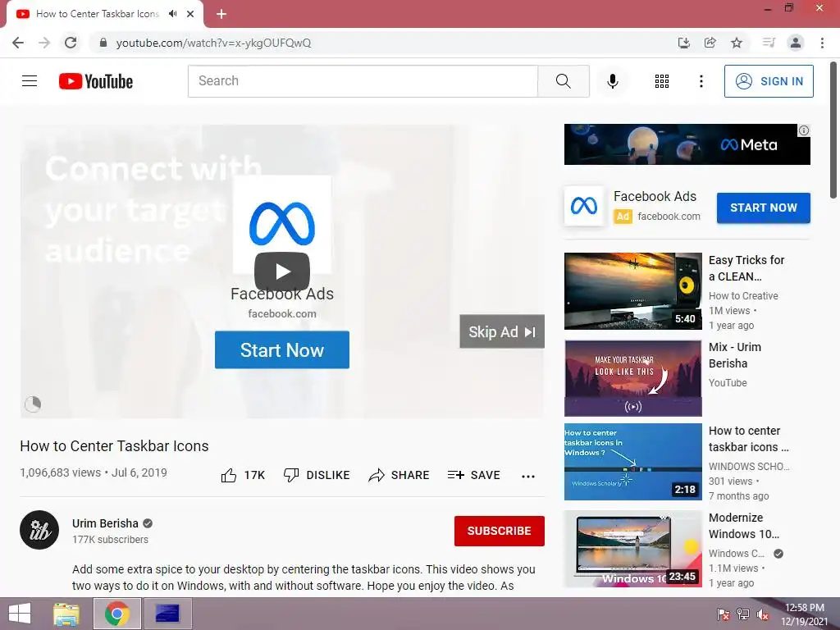Image resolution: width=840 pixels, height=630 pixels.
Task: Open Chrome three-dot menu
Action: tap(822, 43)
